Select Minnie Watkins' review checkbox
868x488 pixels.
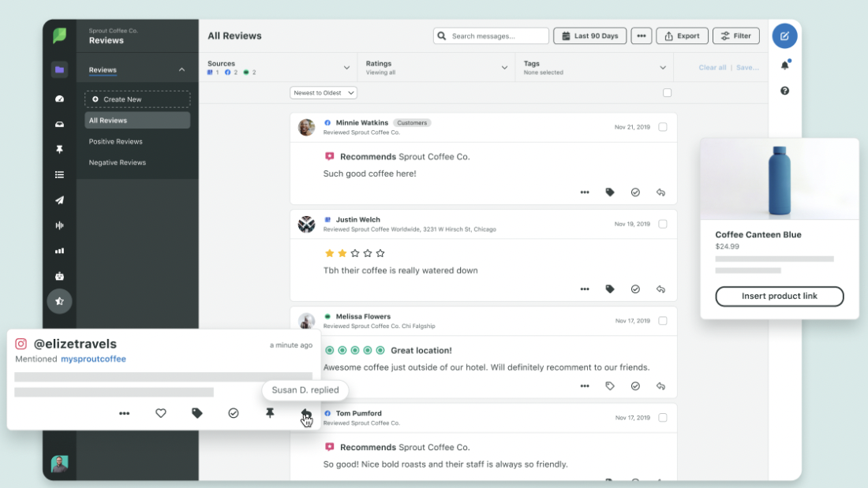[663, 127]
